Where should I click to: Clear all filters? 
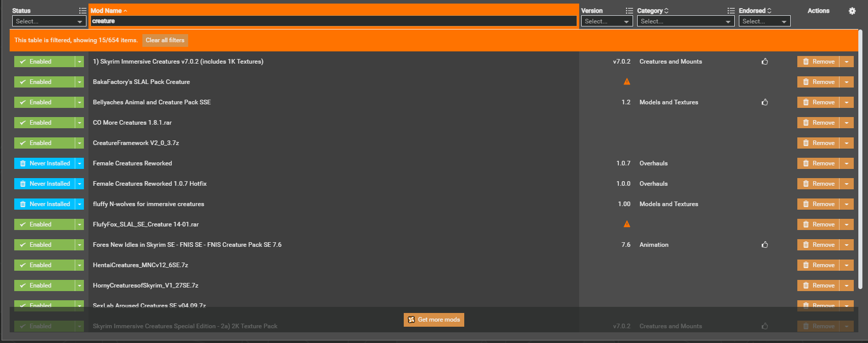coord(165,40)
